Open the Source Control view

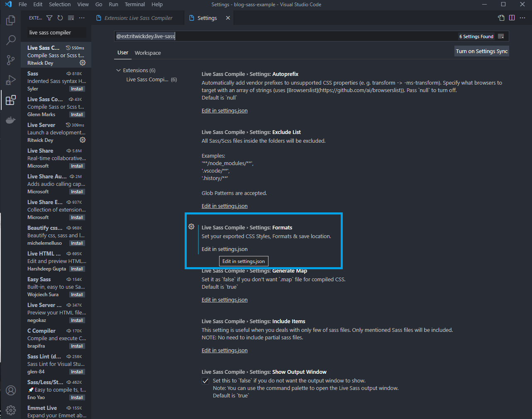point(11,60)
